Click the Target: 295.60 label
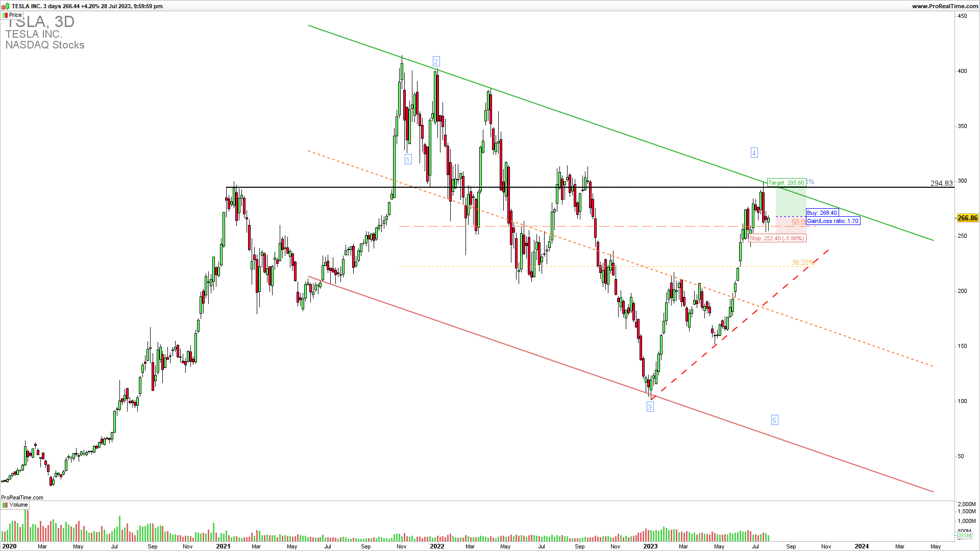 point(786,182)
